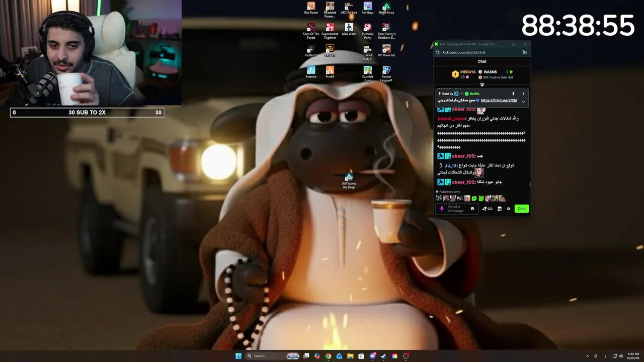
Task: Select the Call of Duty shortcut
Action: 368,52
